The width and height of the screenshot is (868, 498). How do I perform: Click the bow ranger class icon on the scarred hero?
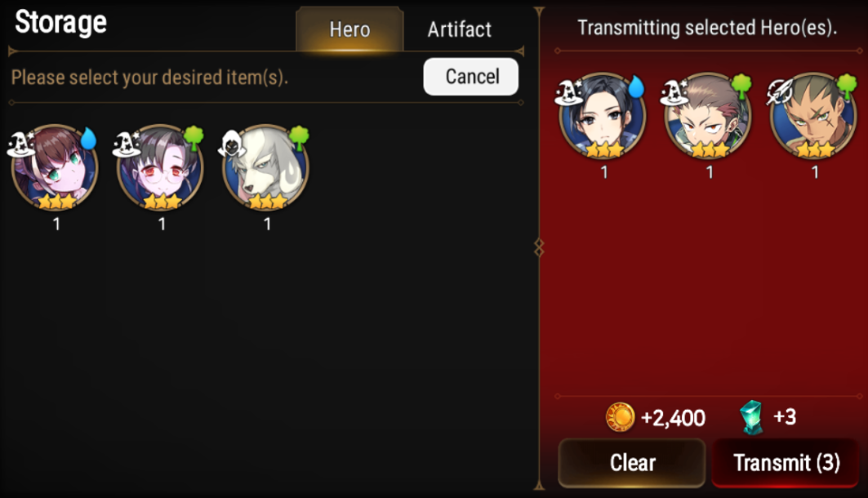780,92
